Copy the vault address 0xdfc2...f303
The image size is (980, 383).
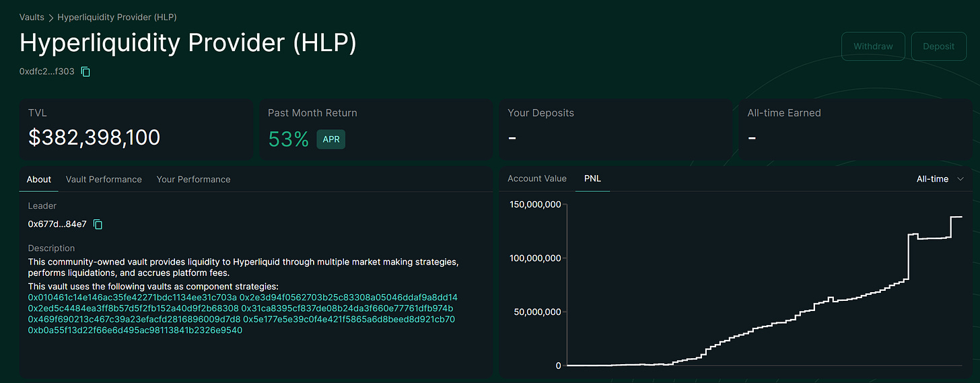pos(85,71)
